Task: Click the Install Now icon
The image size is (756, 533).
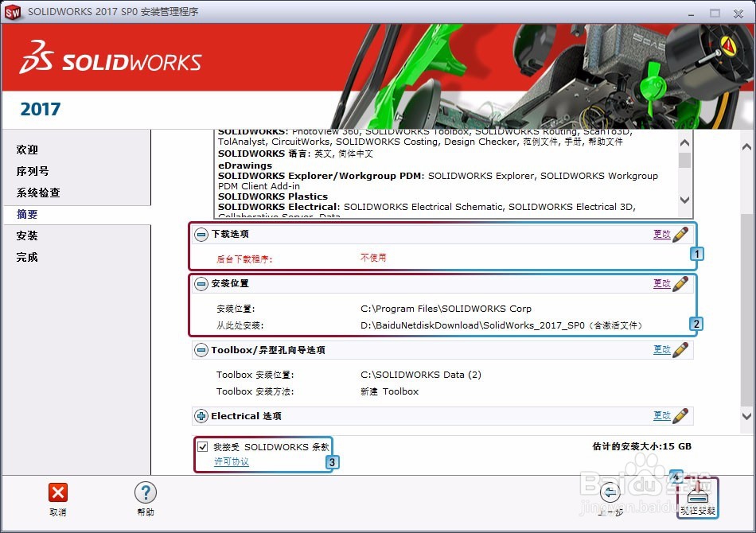Action: click(698, 493)
